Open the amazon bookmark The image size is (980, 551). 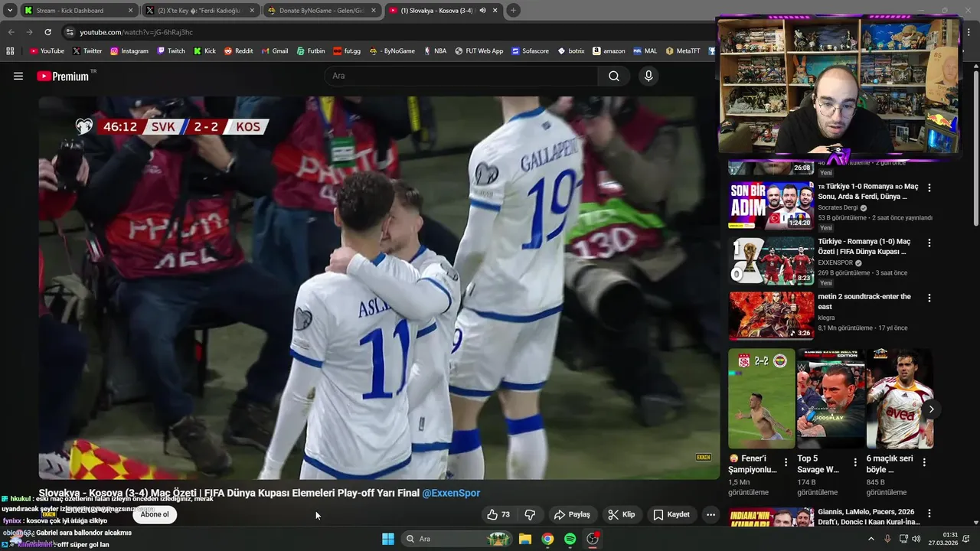(x=609, y=51)
